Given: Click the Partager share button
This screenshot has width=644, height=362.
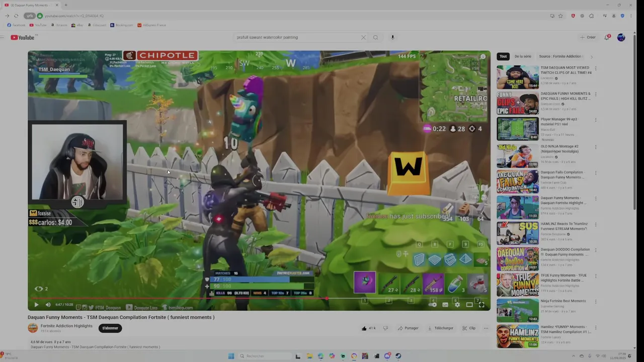Looking at the screenshot, I should pos(408,328).
